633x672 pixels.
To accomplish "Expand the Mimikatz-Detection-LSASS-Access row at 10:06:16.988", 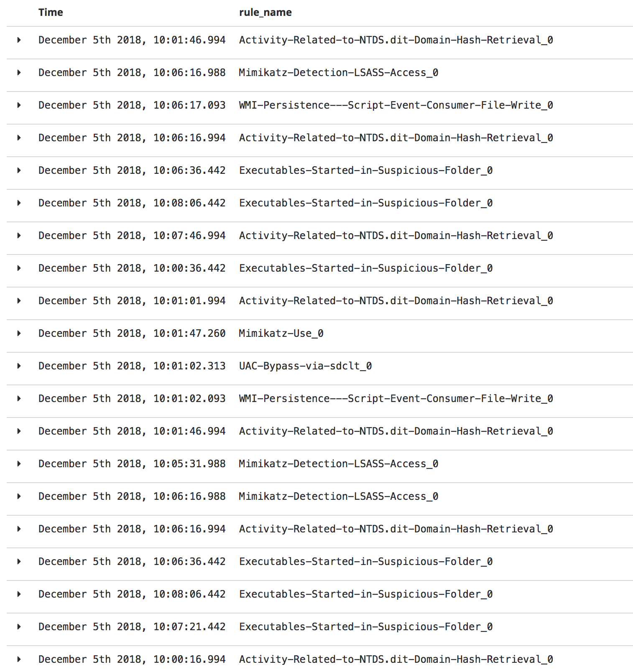I will (x=19, y=72).
